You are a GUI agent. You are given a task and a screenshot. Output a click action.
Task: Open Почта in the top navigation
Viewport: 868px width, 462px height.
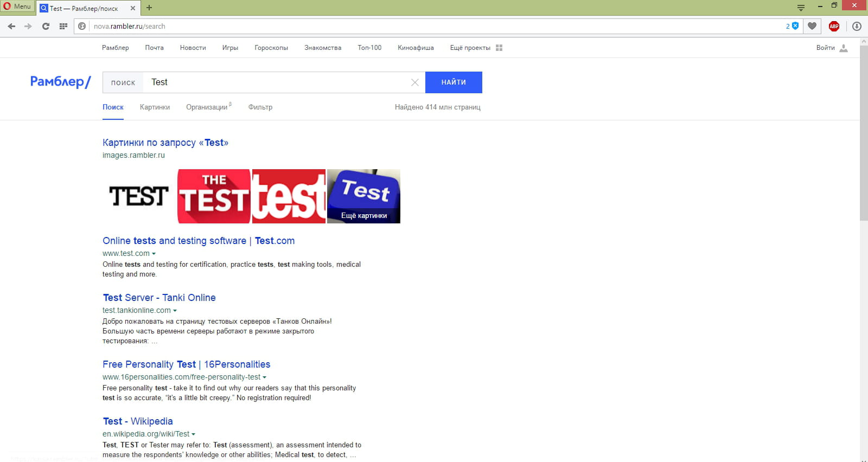[x=155, y=48]
